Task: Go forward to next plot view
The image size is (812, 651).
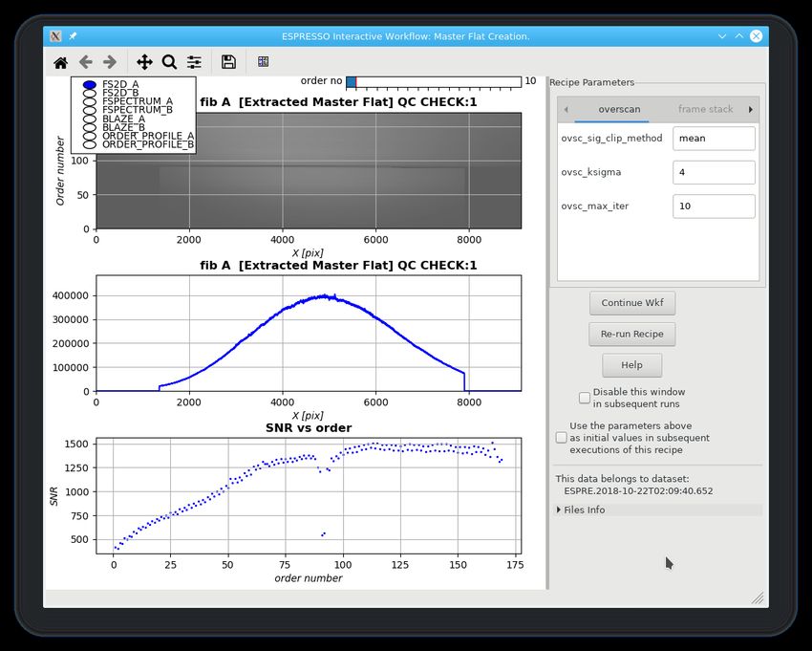Action: coord(110,62)
